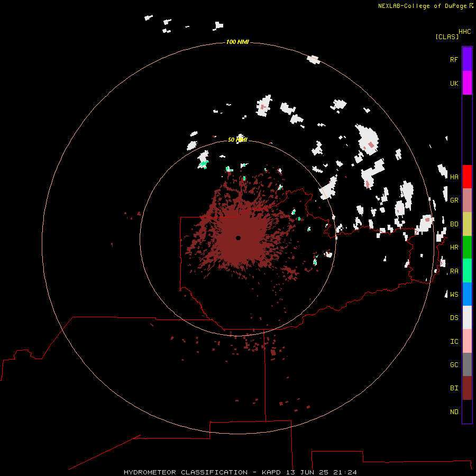Click the 50 NMI range ring label
The width and height of the screenshot is (476, 476).
(237, 140)
